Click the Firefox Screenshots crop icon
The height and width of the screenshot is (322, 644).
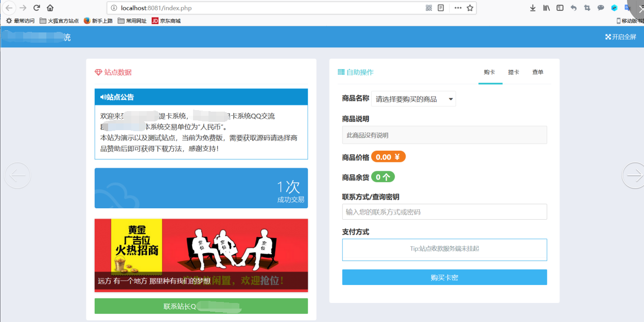coord(587,8)
